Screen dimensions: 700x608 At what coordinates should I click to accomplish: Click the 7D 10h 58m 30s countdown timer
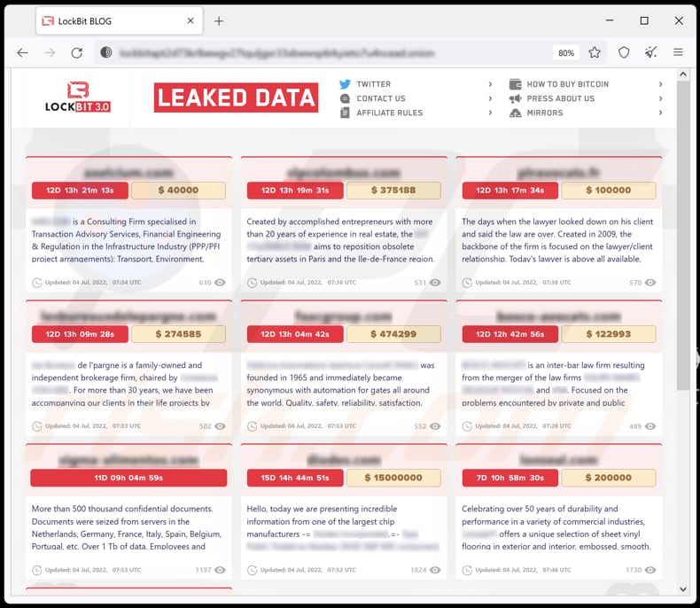(x=509, y=478)
